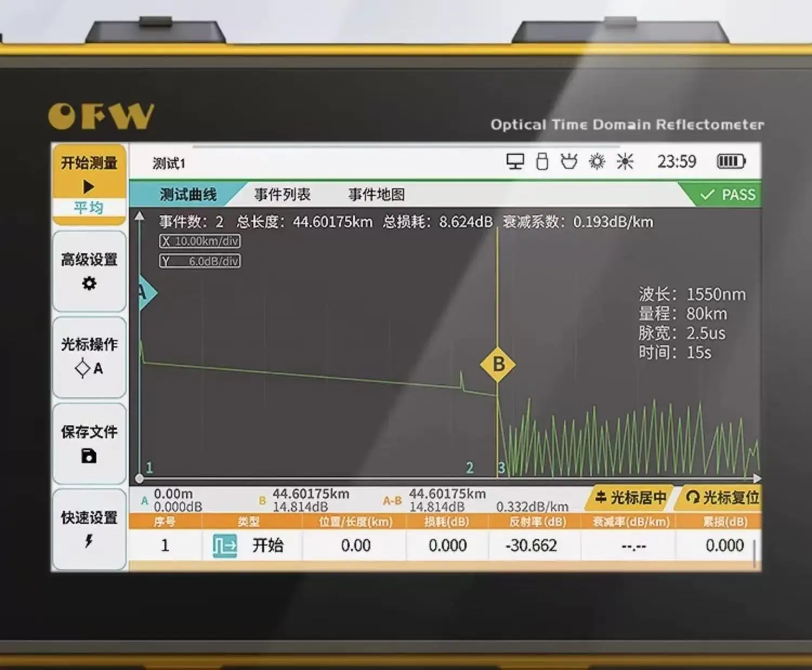The width and height of the screenshot is (812, 670).
Task: Click the 总长度: 44.60175km readout
Action: (x=305, y=222)
